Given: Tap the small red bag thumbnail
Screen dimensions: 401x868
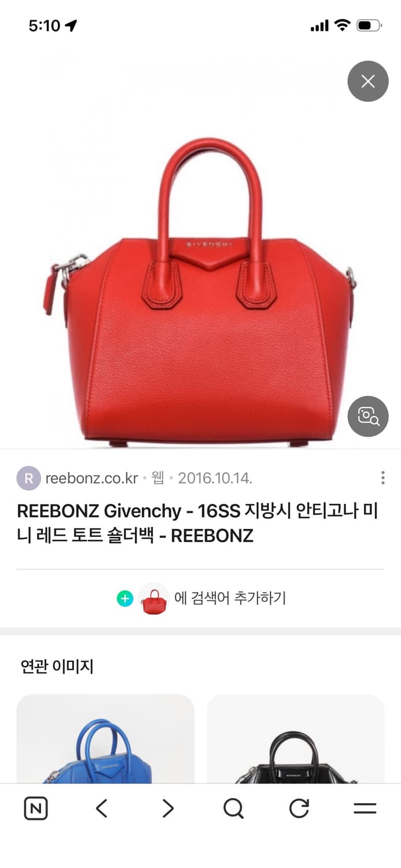Looking at the screenshot, I should 154,598.
